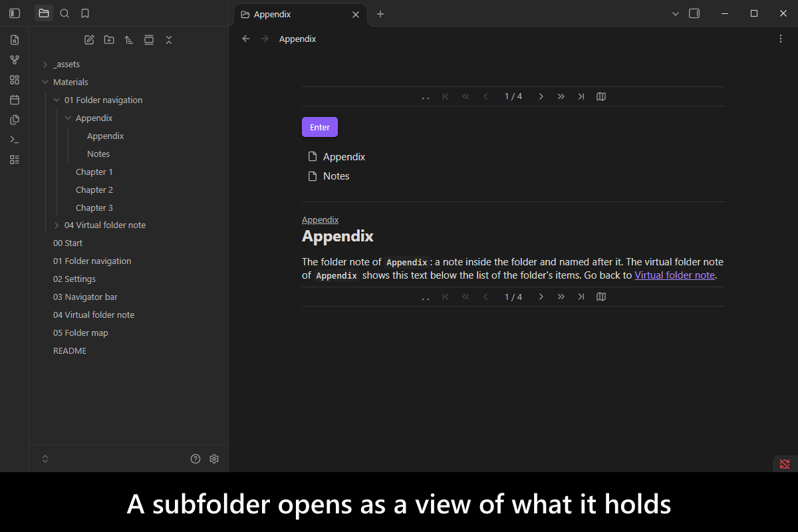Navigate back with arrow button
The height and width of the screenshot is (532, 798).
tap(246, 39)
